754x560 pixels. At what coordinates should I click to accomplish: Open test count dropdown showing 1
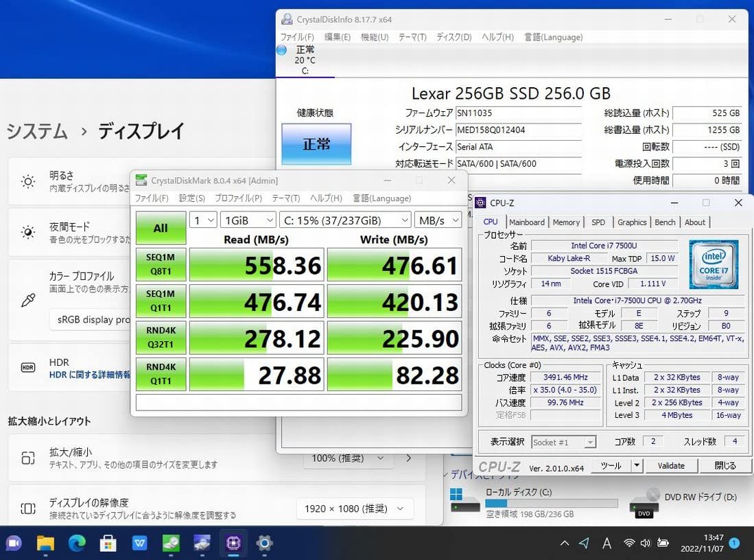pyautogui.click(x=203, y=220)
